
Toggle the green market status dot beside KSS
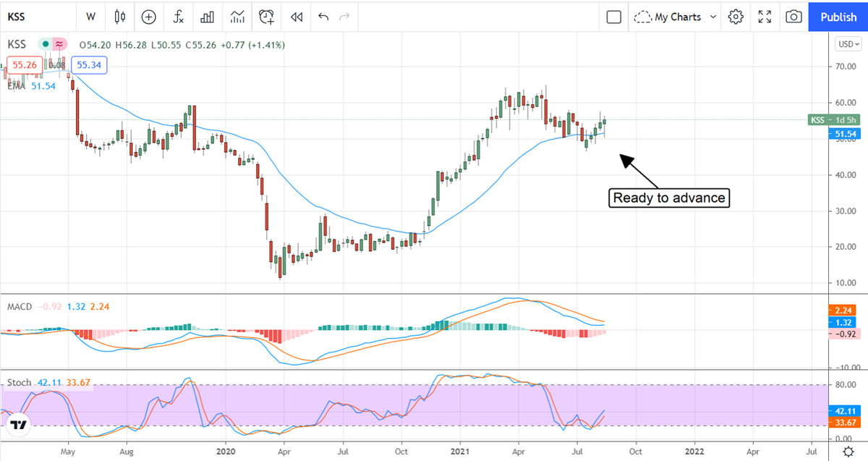point(45,44)
